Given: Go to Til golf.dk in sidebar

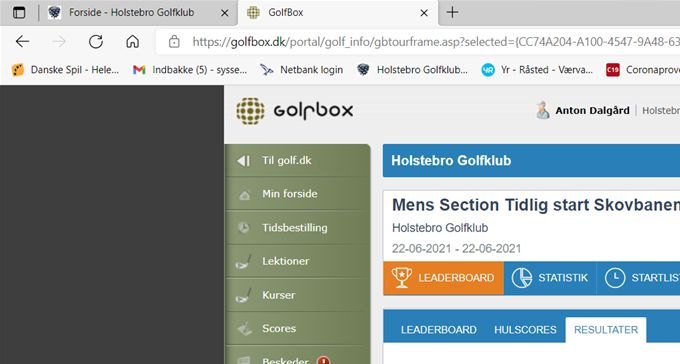Looking at the screenshot, I should coord(298,161).
